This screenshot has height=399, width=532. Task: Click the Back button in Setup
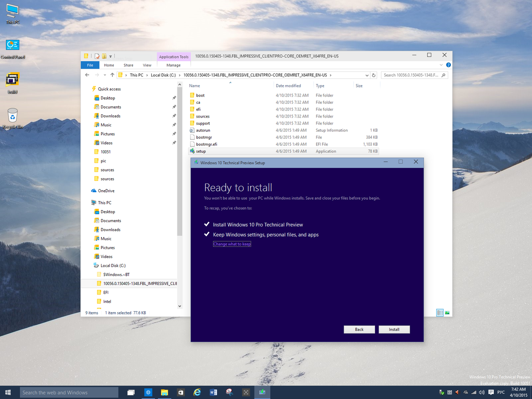click(359, 329)
